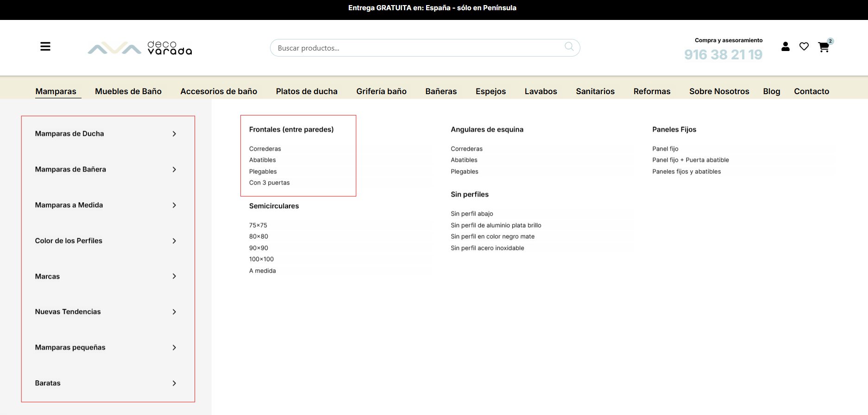
Task: Choose the 90×90 semicircular size
Action: (258, 248)
